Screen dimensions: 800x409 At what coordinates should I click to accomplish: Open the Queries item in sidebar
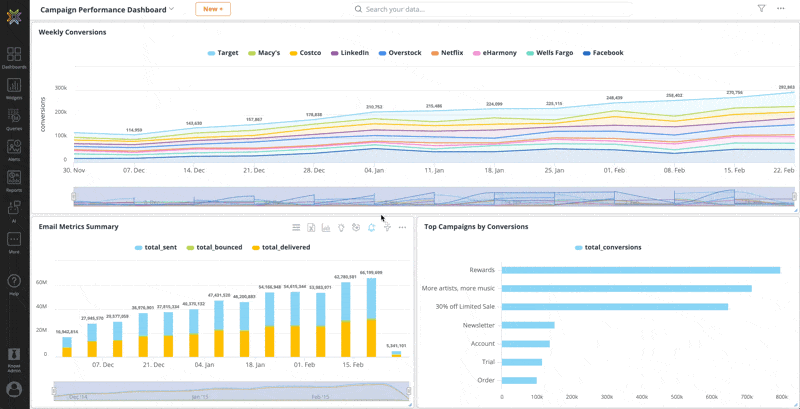(14, 120)
